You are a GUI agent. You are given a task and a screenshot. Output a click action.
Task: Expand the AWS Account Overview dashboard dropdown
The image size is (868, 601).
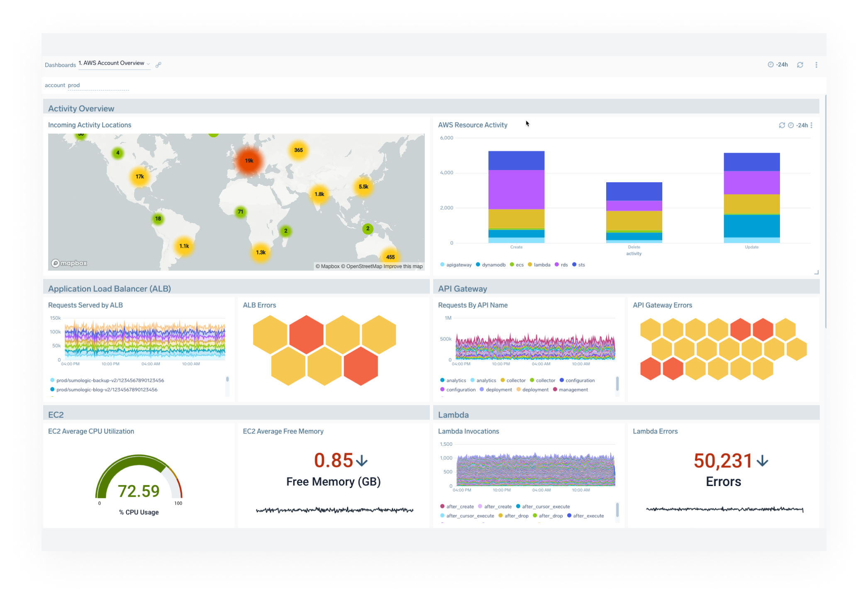[x=114, y=63]
